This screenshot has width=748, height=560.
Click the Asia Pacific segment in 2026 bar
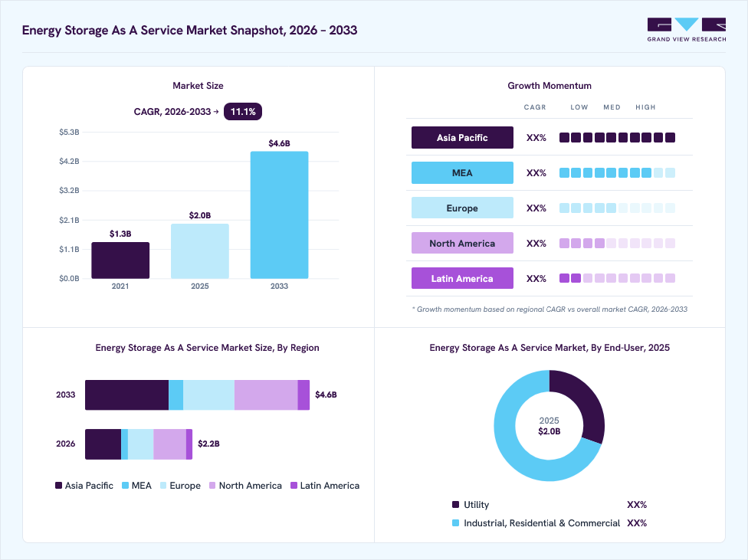click(x=103, y=444)
